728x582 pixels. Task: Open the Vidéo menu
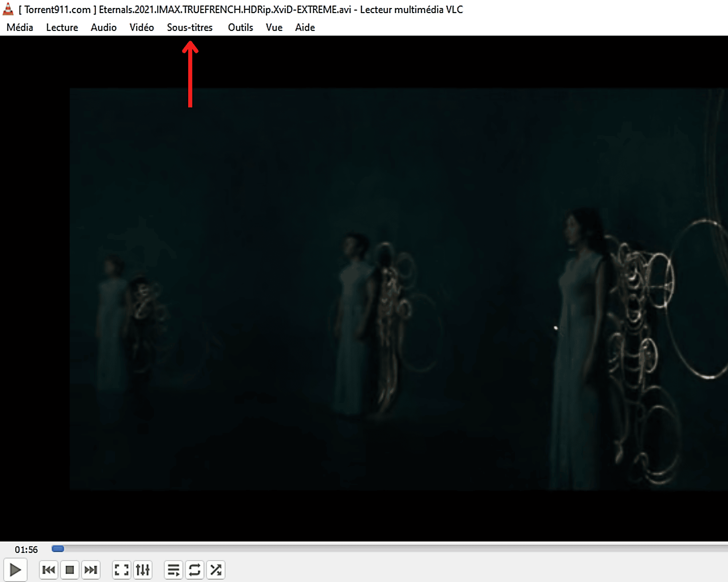[142, 27]
